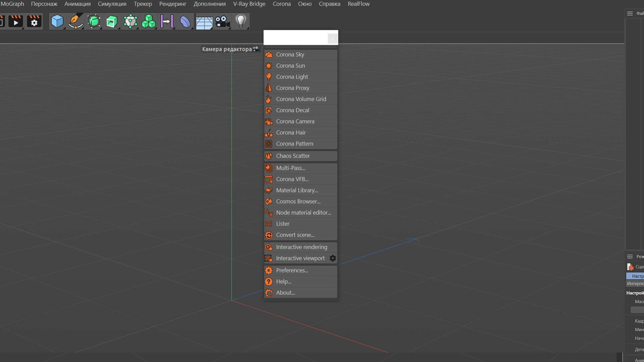Open the RealFlow menu
644x362 pixels.
click(x=359, y=4)
